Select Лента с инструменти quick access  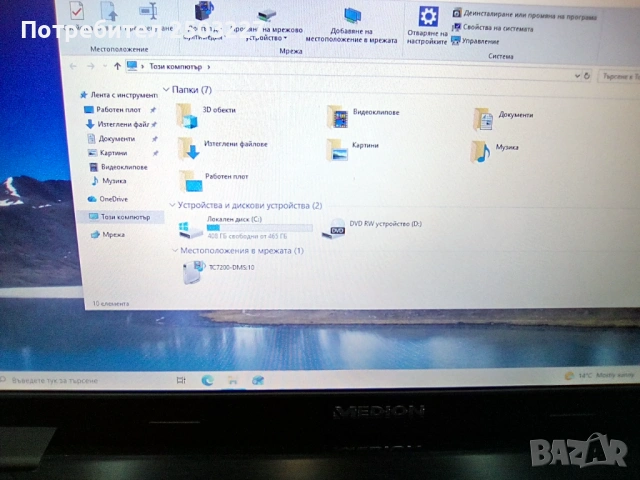(119, 95)
